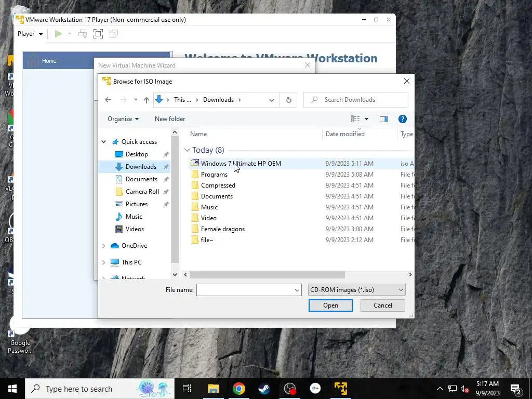This screenshot has width=532, height=399.
Task: Click the navigation pane scroll down arrow
Action: pos(175,274)
